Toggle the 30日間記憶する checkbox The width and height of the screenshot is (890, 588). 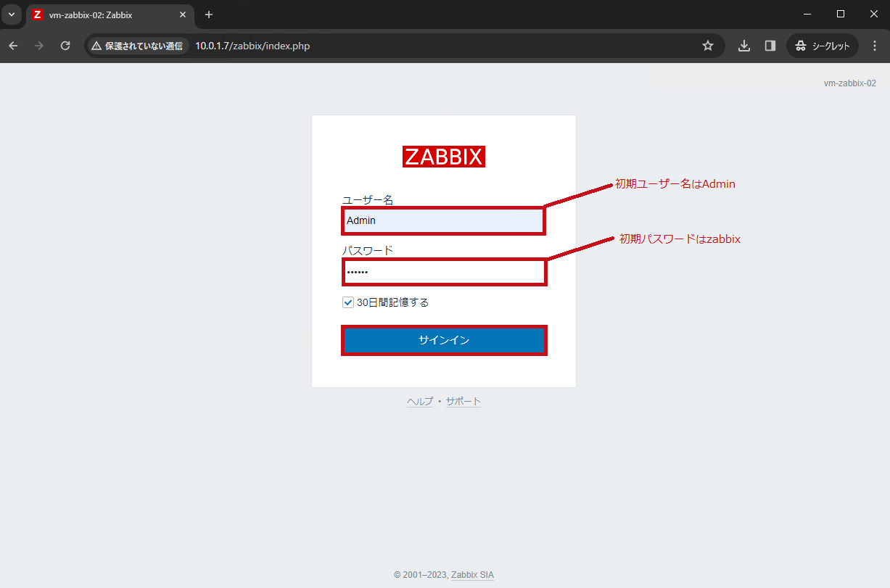348,302
